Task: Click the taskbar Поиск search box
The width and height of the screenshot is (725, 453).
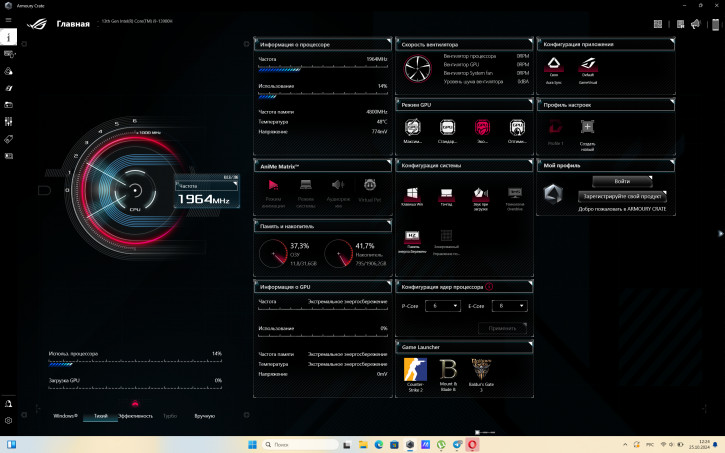Action: 300,445
